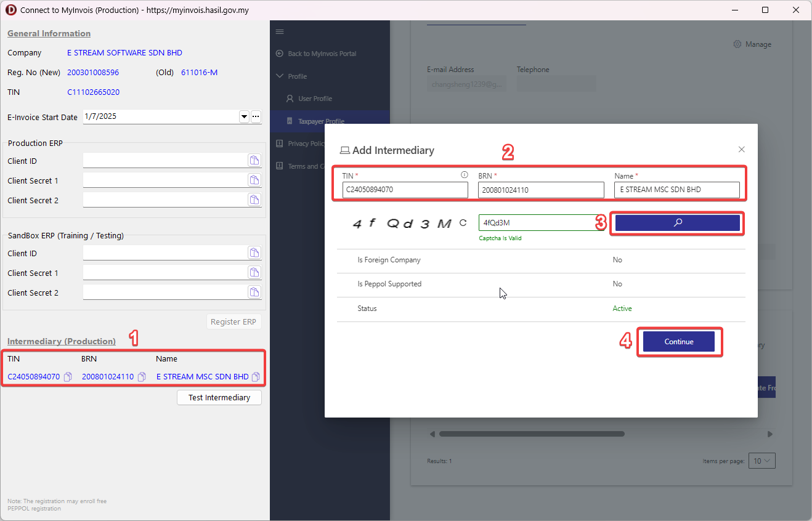This screenshot has height=521, width=812.
Task: Copy the intermediary TIN value
Action: pyautogui.click(x=68, y=377)
